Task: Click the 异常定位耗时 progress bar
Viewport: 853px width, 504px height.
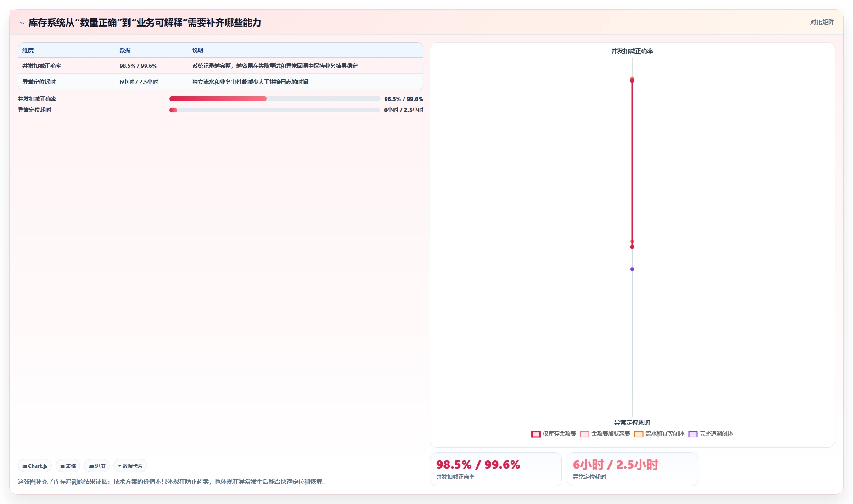Action: click(x=275, y=110)
